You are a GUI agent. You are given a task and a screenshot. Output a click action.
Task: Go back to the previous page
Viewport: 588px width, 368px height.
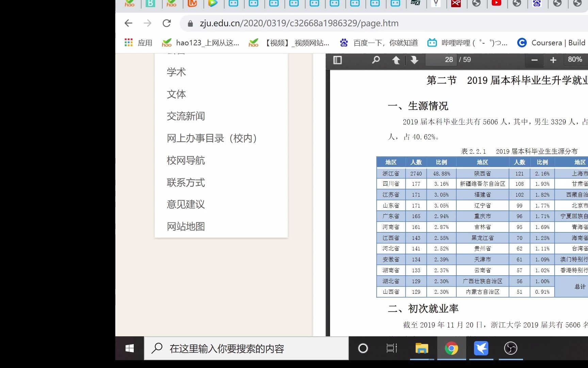pyautogui.click(x=128, y=23)
